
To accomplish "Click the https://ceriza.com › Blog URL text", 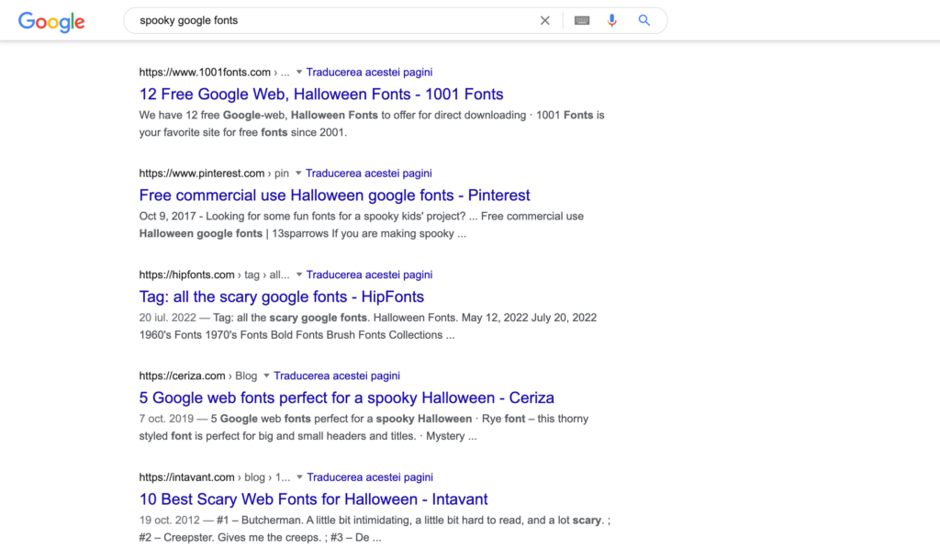I will [198, 375].
